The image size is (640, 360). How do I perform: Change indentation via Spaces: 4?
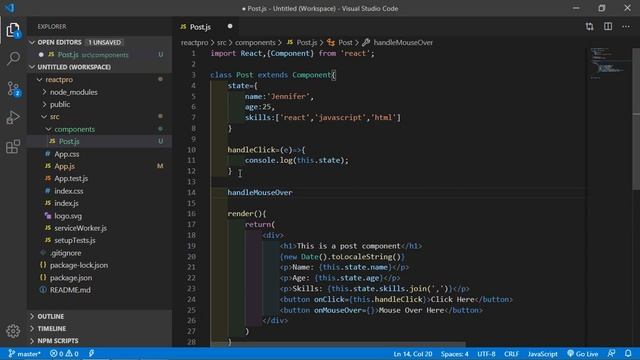(454, 354)
